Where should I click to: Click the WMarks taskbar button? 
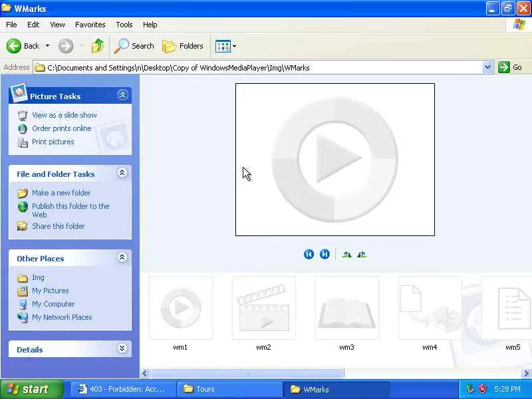336,389
